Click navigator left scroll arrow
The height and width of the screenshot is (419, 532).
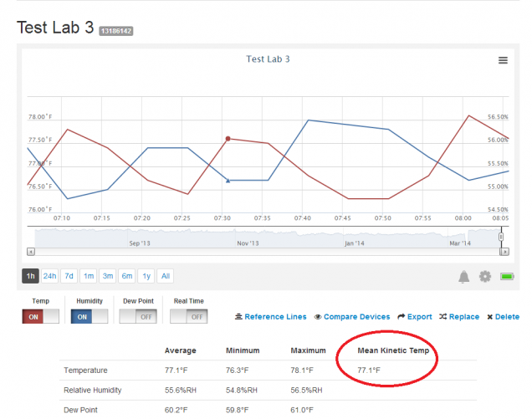(x=31, y=252)
